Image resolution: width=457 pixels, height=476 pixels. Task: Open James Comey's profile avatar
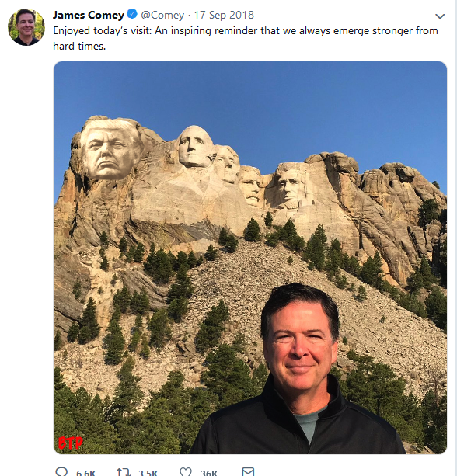click(26, 27)
